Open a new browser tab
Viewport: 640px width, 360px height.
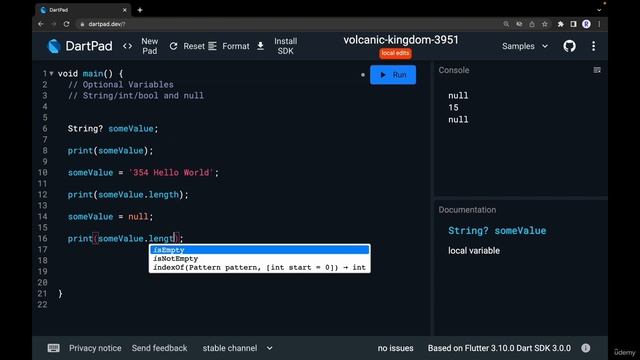(x=140, y=10)
